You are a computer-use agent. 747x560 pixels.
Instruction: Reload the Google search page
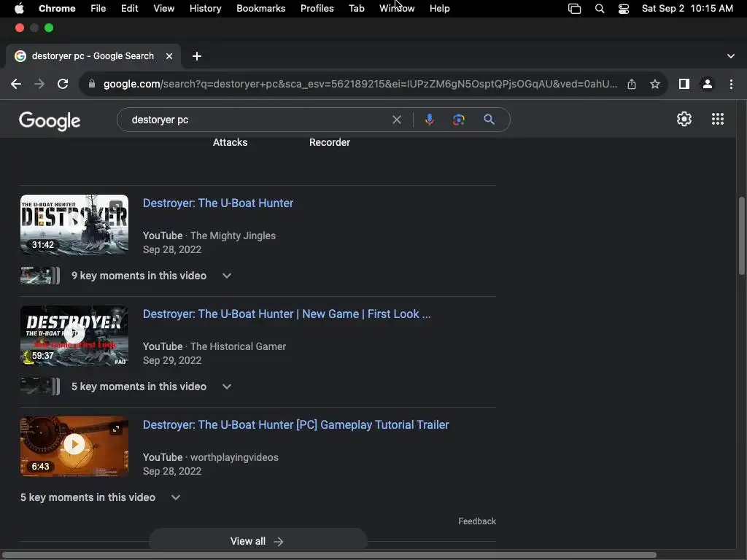coord(63,85)
